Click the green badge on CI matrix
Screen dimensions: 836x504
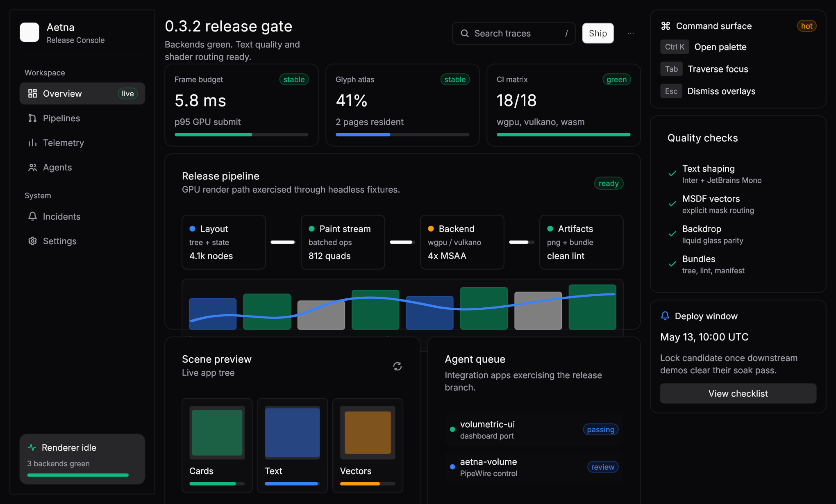point(616,79)
